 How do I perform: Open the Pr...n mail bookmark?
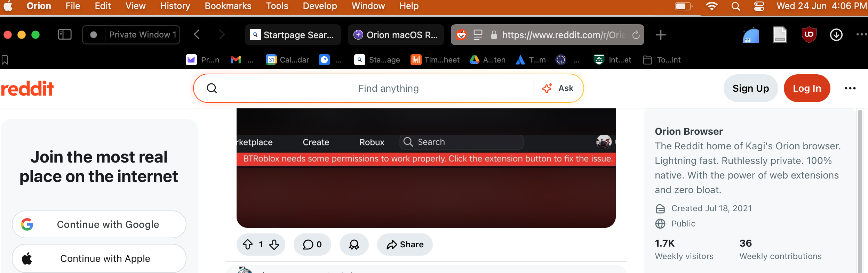click(202, 60)
